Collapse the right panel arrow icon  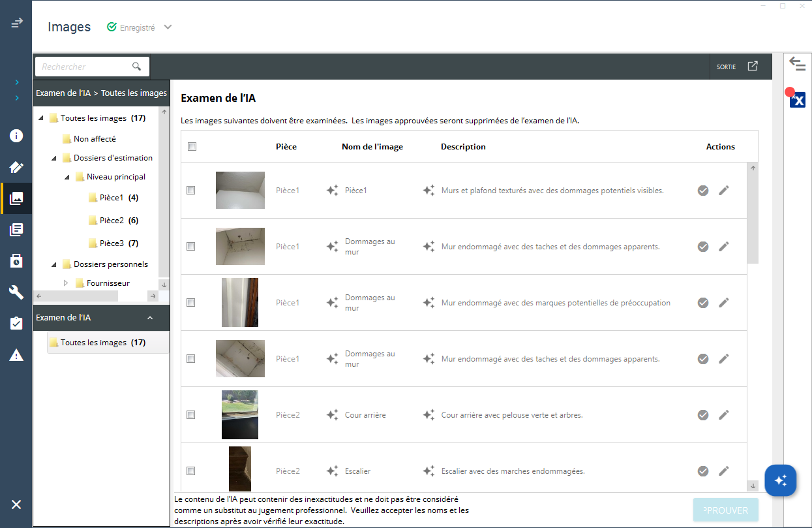click(797, 63)
